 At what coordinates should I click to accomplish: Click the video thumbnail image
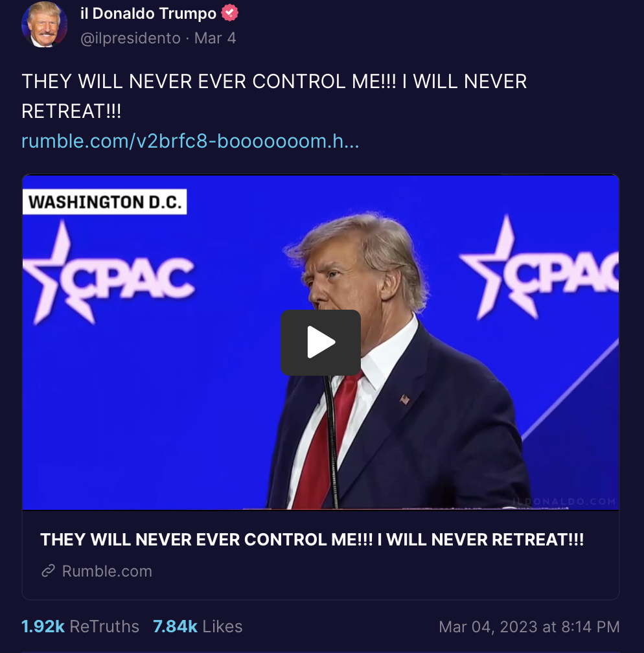tap(320, 342)
